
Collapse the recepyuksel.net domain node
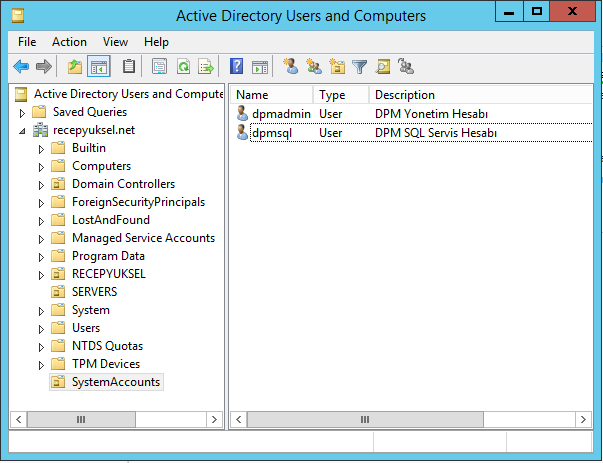click(22, 131)
